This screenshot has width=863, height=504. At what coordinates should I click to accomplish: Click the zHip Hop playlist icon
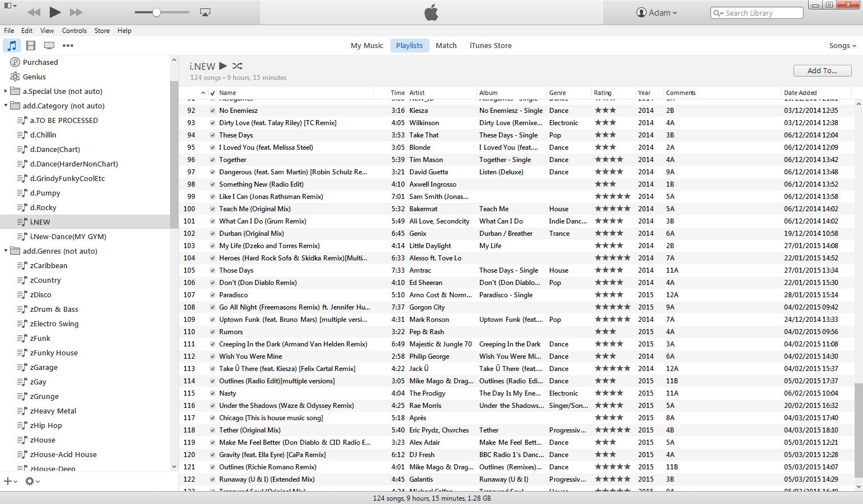[22, 425]
